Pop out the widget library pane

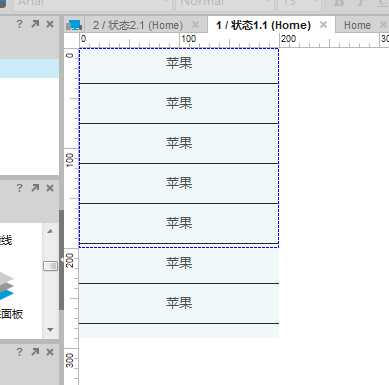point(35,188)
